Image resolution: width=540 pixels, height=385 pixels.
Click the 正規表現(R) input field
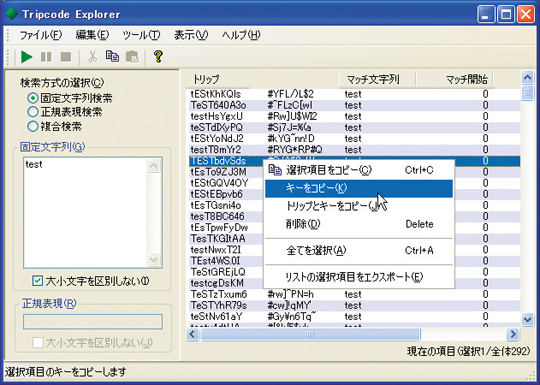pyautogui.click(x=93, y=322)
